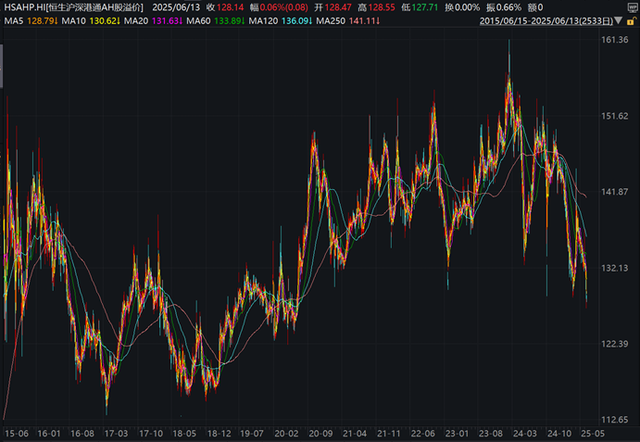Click the 132.13 price axis label
Screen dimensions: 640x442
pos(615,268)
